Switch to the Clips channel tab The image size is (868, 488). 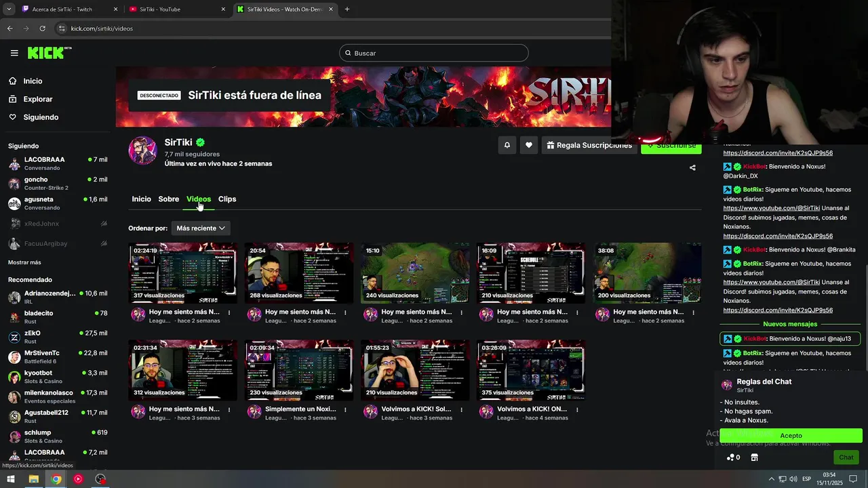227,199
